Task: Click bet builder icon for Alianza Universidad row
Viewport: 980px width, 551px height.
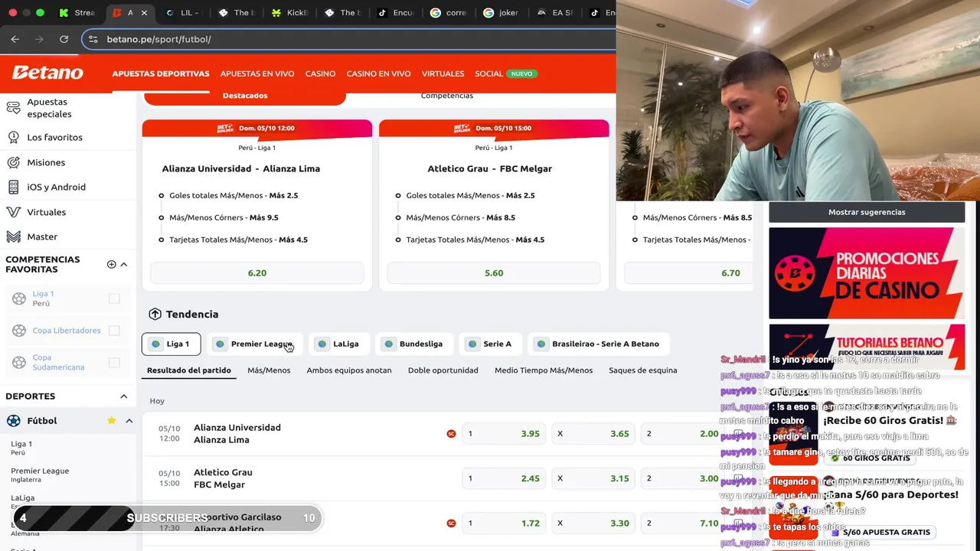Action: pos(451,434)
